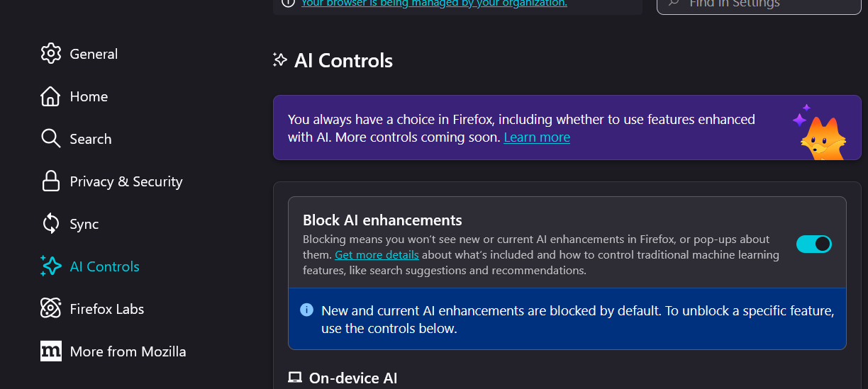Click the Block AI enhancements title text

click(382, 220)
